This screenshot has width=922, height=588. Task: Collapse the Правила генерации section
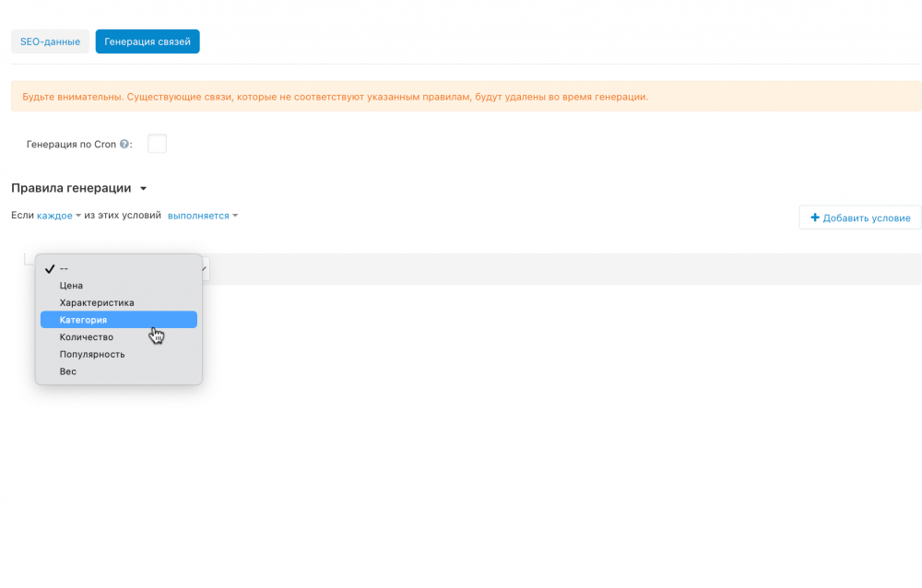(x=143, y=187)
